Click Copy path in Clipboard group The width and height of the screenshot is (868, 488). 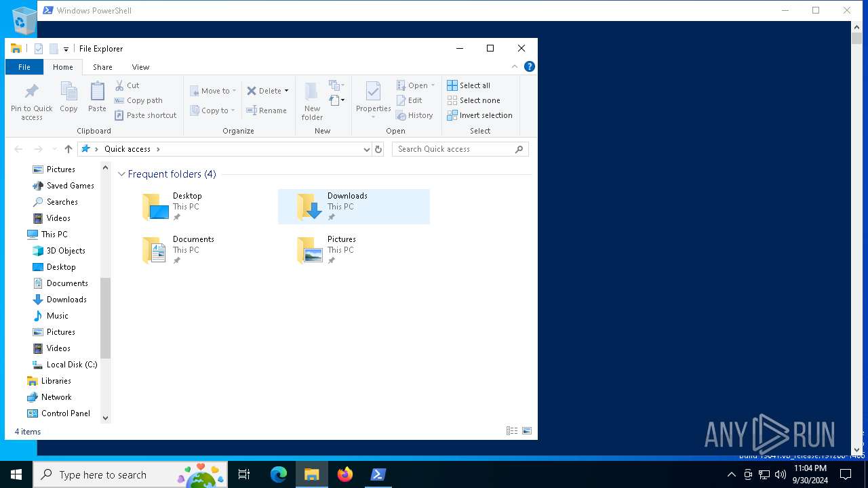click(138, 100)
